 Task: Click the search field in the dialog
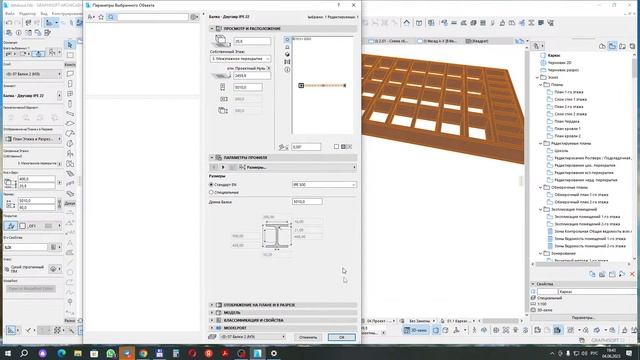pyautogui.click(x=153, y=17)
